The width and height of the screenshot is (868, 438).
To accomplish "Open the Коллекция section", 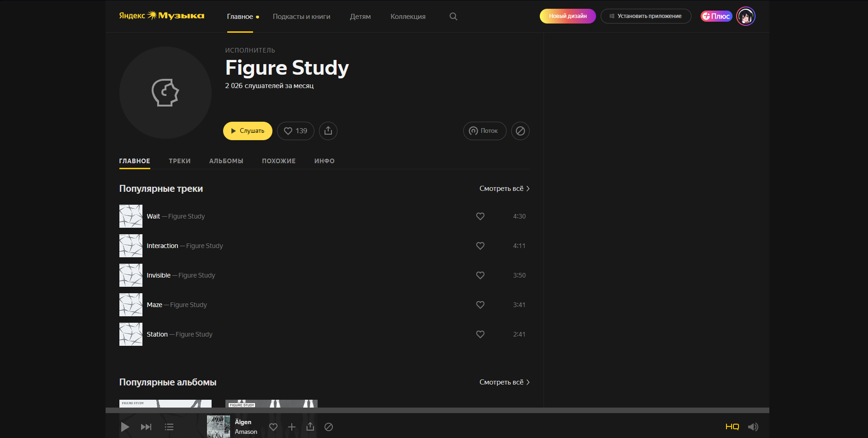I will pyautogui.click(x=408, y=17).
